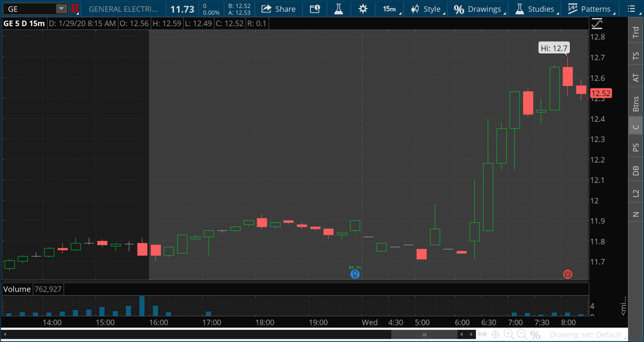Toggle the percent drawing tool icon
Viewport: 644px width, 342px height.
pyautogui.click(x=535, y=334)
